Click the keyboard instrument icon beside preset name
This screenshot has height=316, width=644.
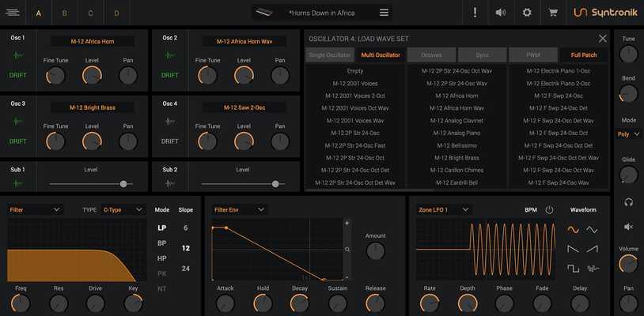click(263, 13)
